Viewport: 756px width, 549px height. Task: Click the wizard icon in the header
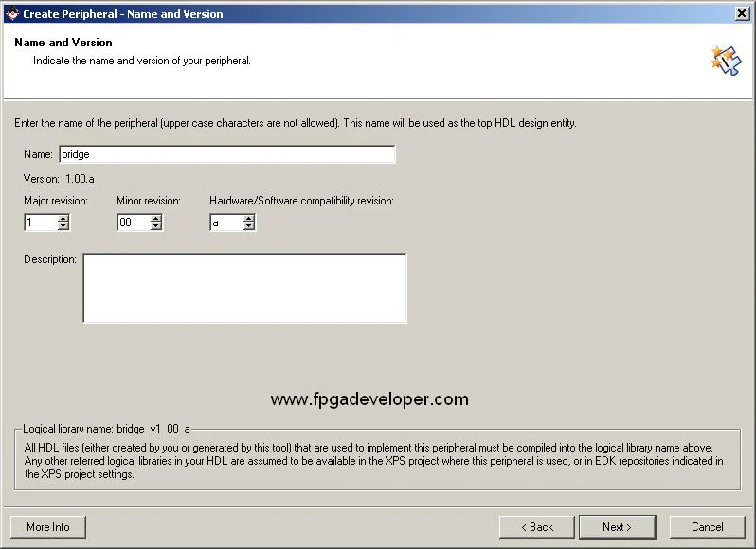pyautogui.click(x=726, y=60)
